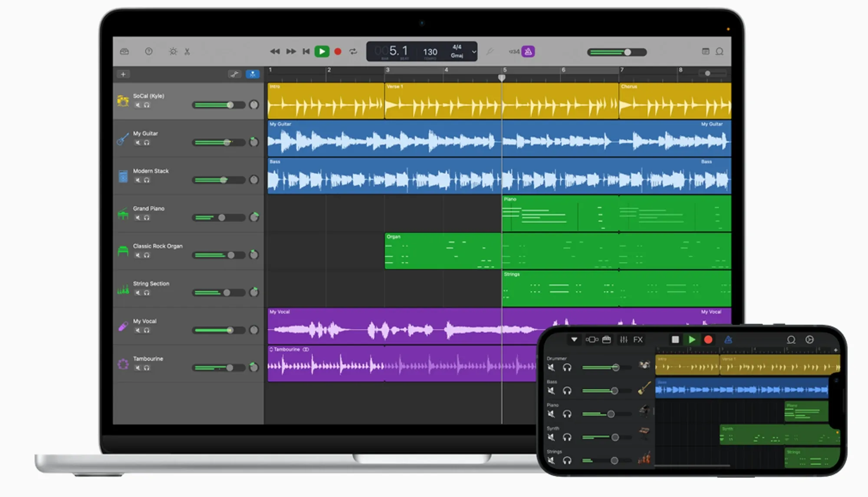Adjust the horizontal zoom slider in ruler
The width and height of the screenshot is (868, 497).
pyautogui.click(x=712, y=73)
